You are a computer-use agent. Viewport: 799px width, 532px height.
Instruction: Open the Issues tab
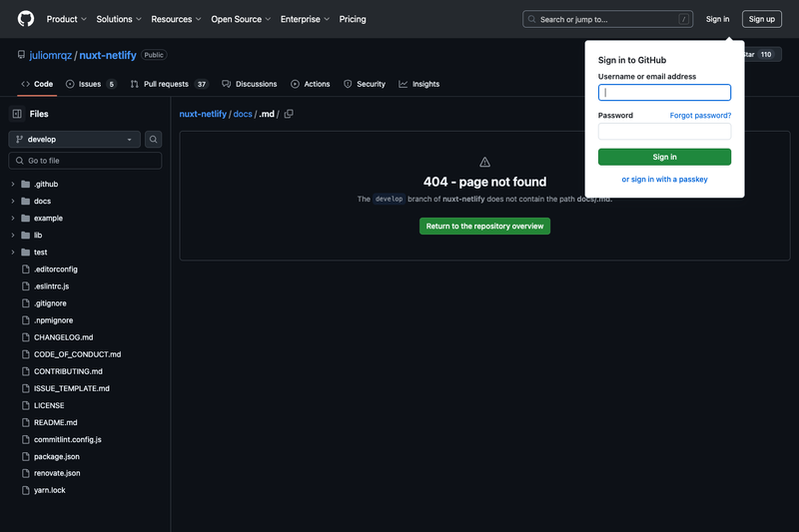click(x=91, y=84)
